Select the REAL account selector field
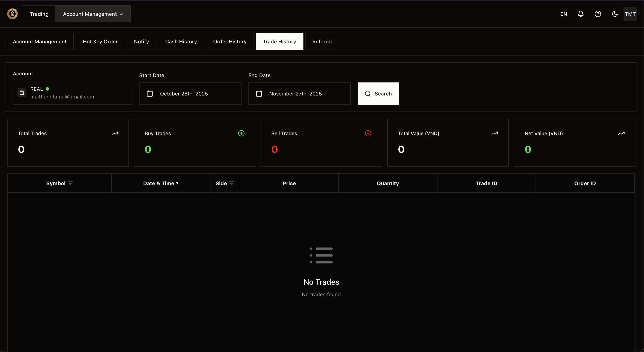 [72, 92]
